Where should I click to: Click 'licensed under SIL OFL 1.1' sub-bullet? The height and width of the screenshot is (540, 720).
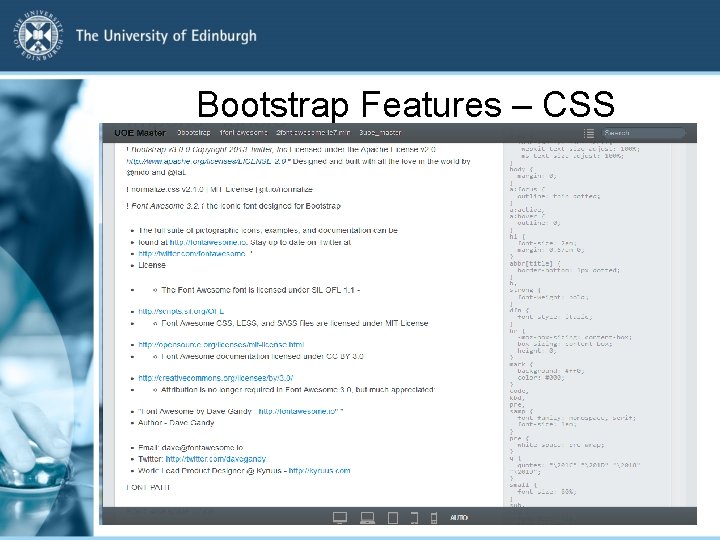pyautogui.click(x=260, y=290)
